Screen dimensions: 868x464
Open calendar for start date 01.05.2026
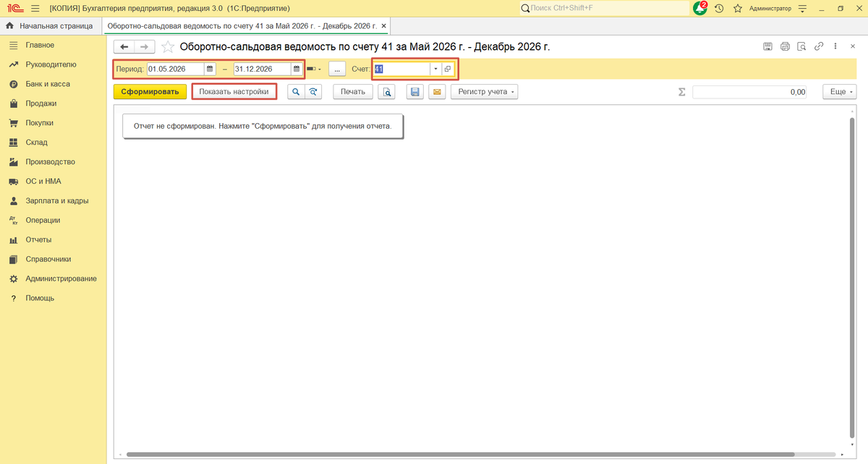[210, 69]
